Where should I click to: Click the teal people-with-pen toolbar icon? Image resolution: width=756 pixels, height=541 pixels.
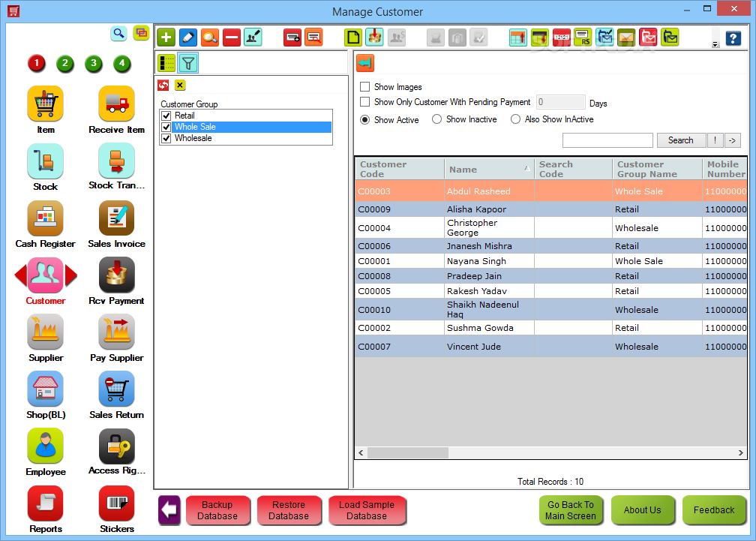[x=253, y=37]
